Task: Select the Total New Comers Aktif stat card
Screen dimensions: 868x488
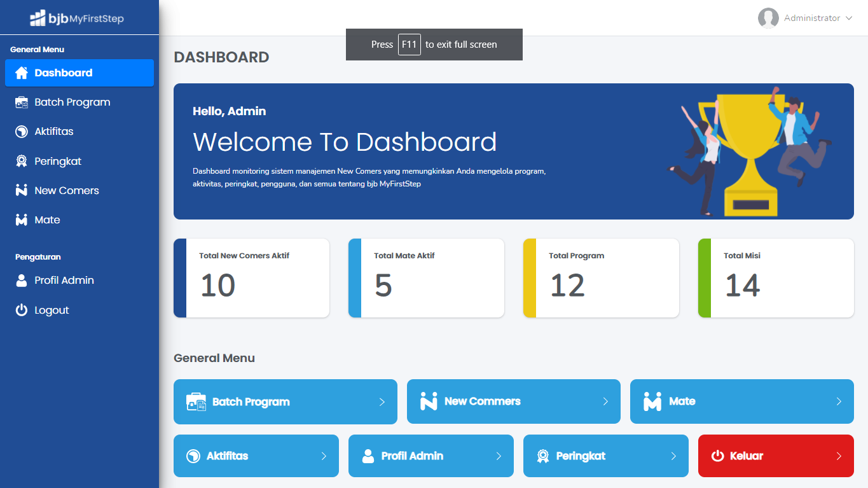Action: (x=252, y=278)
